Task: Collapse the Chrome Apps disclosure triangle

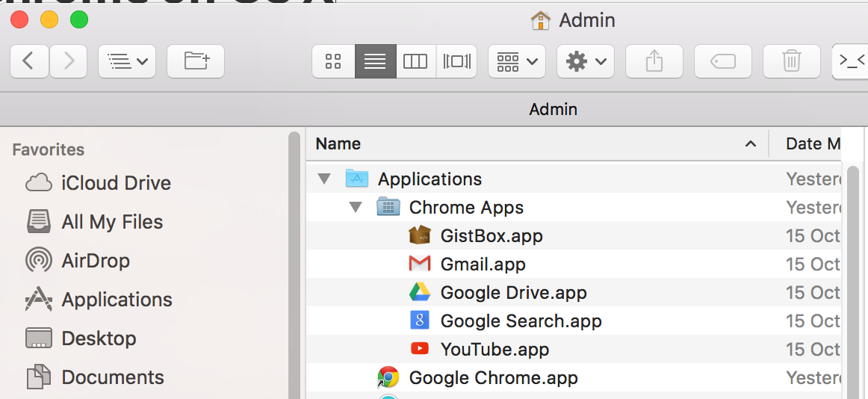Action: (356, 208)
